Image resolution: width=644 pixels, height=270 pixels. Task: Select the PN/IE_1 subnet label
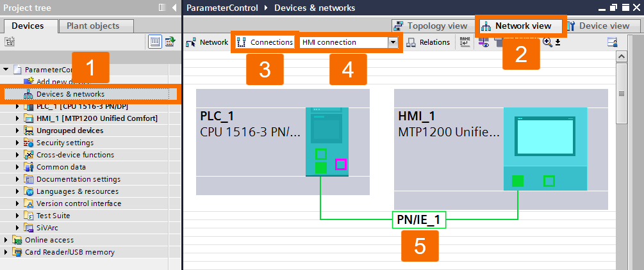tap(418, 220)
